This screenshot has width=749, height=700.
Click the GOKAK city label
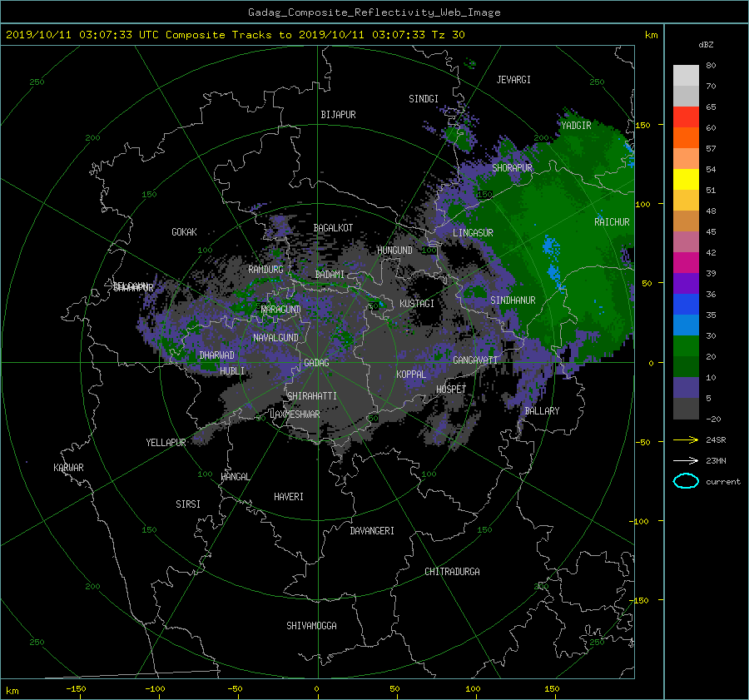(184, 232)
